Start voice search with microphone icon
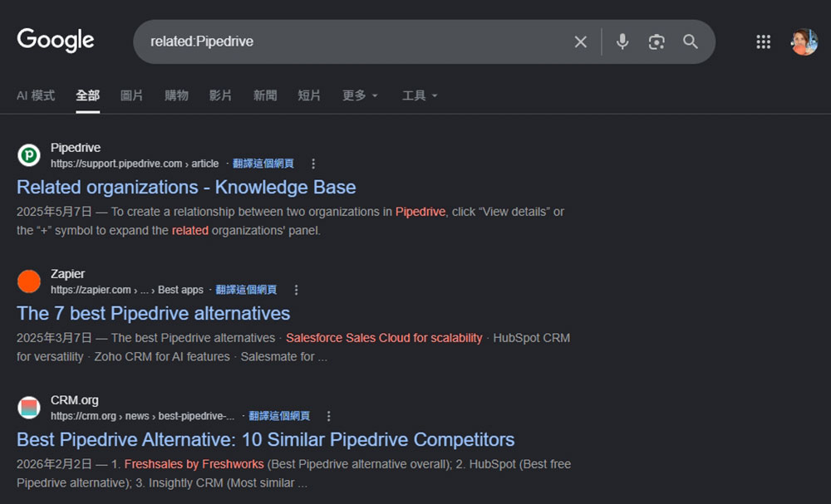831x504 pixels. coord(622,42)
